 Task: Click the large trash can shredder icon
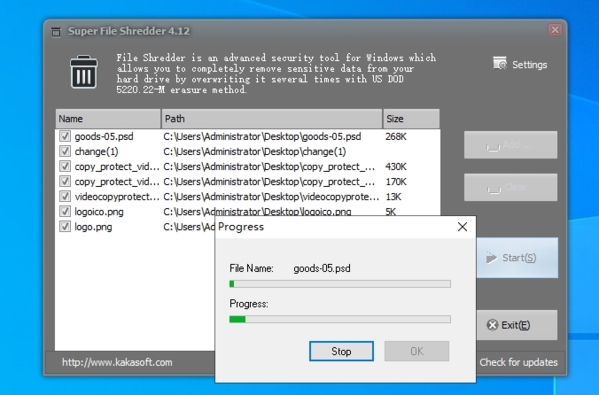(x=84, y=72)
